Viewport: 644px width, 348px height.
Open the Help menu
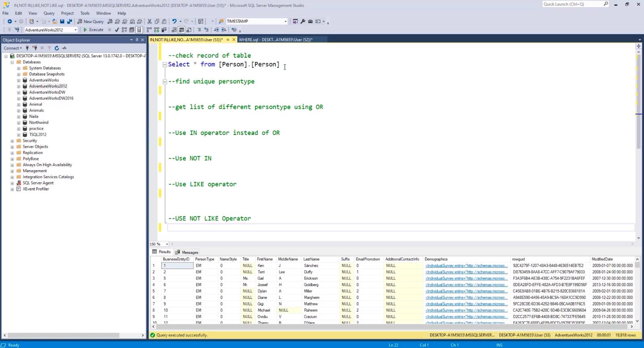pyautogui.click(x=122, y=13)
